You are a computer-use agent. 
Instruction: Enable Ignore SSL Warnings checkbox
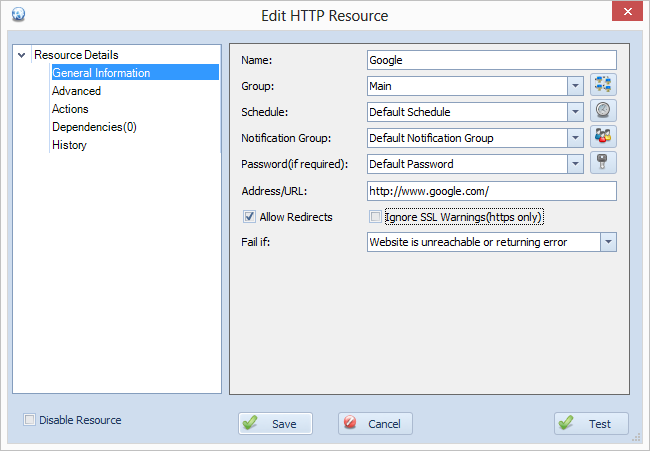pyautogui.click(x=375, y=216)
